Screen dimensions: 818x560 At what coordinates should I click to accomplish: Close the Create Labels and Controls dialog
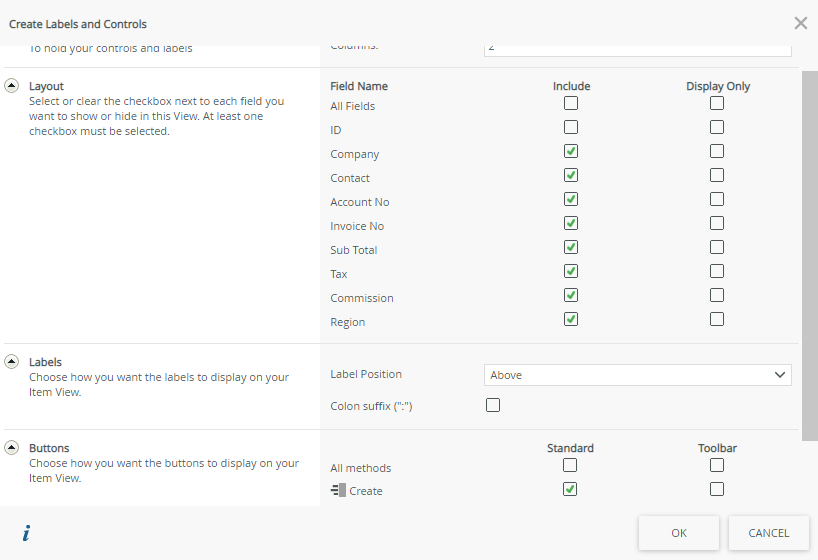800,23
